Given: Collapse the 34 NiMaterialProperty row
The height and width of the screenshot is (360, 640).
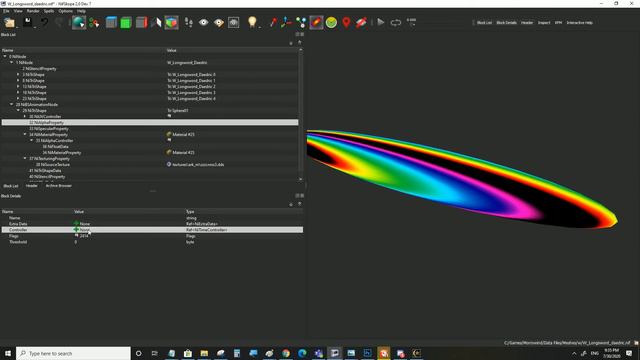Looking at the screenshot, I should point(24,134).
